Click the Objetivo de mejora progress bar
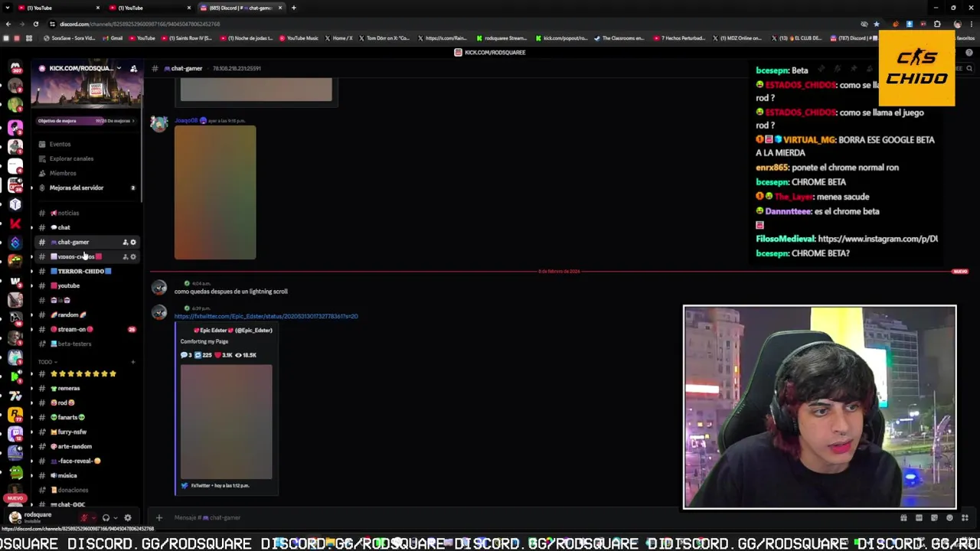The height and width of the screenshot is (551, 980). click(x=86, y=121)
